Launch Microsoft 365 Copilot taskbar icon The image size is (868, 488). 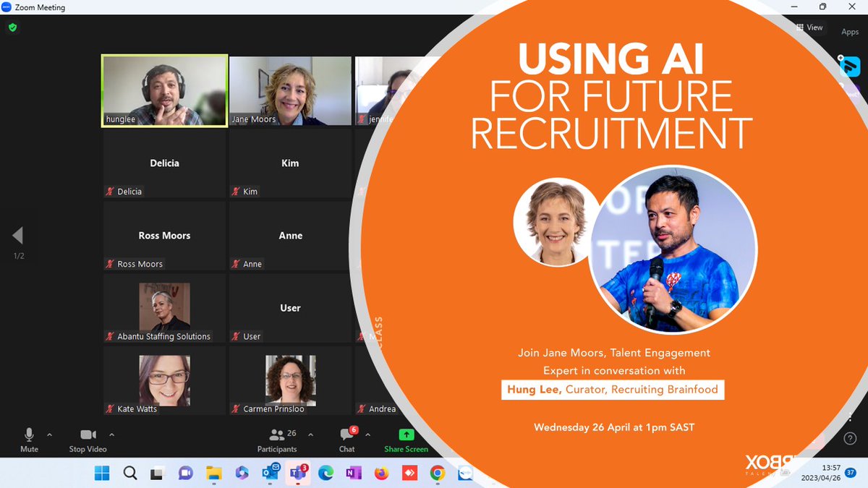click(242, 473)
